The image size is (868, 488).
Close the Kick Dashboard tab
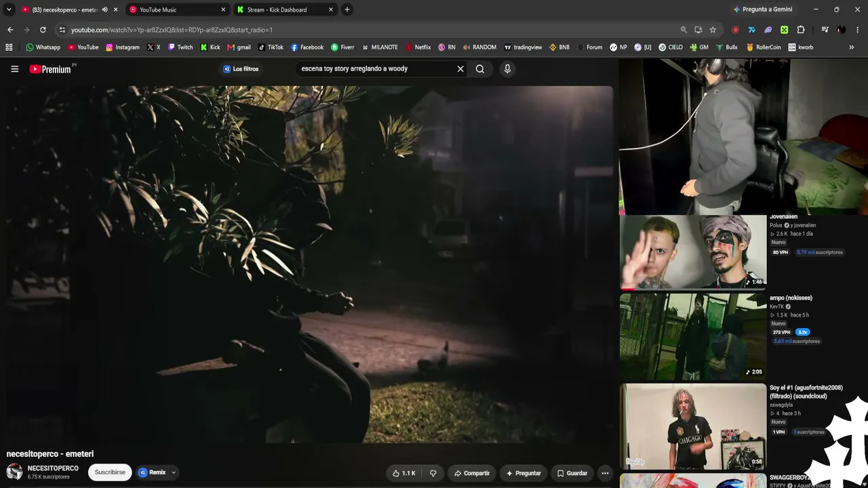[331, 9]
